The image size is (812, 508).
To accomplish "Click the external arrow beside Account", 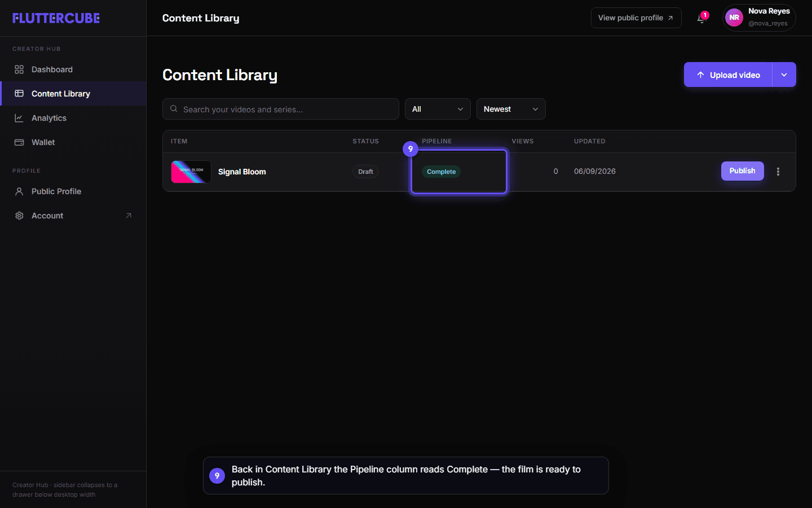I will point(129,216).
